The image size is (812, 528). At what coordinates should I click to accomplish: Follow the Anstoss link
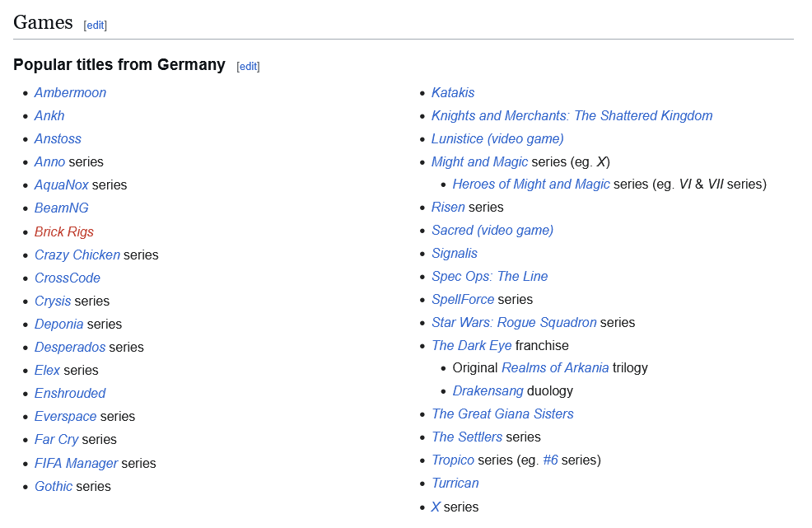point(58,139)
